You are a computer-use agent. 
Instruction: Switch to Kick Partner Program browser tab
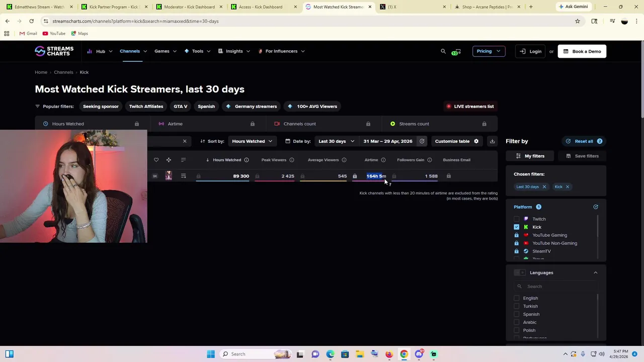coord(114,7)
